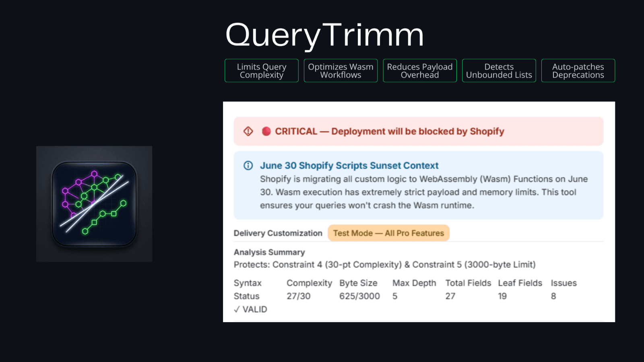
Task: Select the Auto-patches Deprecations tag
Action: pos(578,71)
